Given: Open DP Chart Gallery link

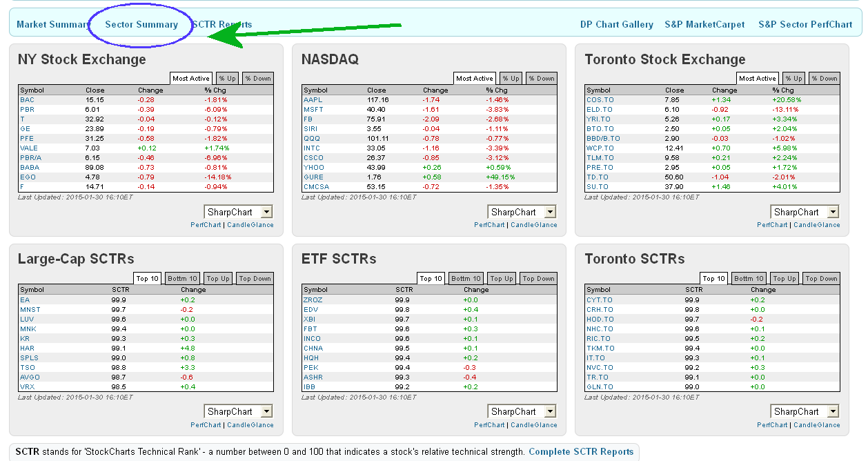Looking at the screenshot, I should [x=617, y=24].
